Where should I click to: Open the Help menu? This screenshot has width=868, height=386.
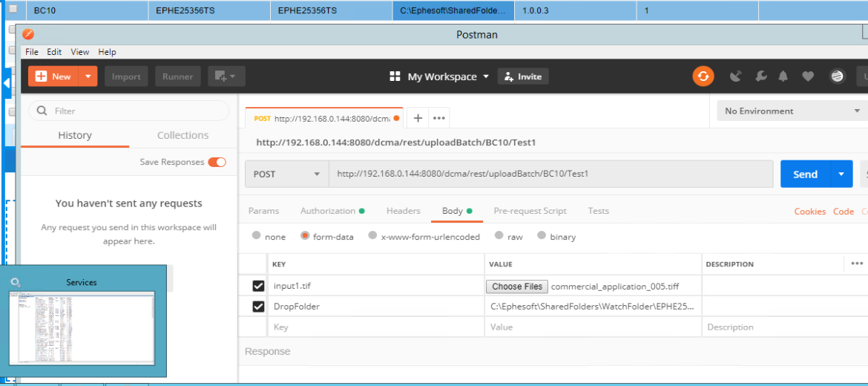[x=107, y=51]
